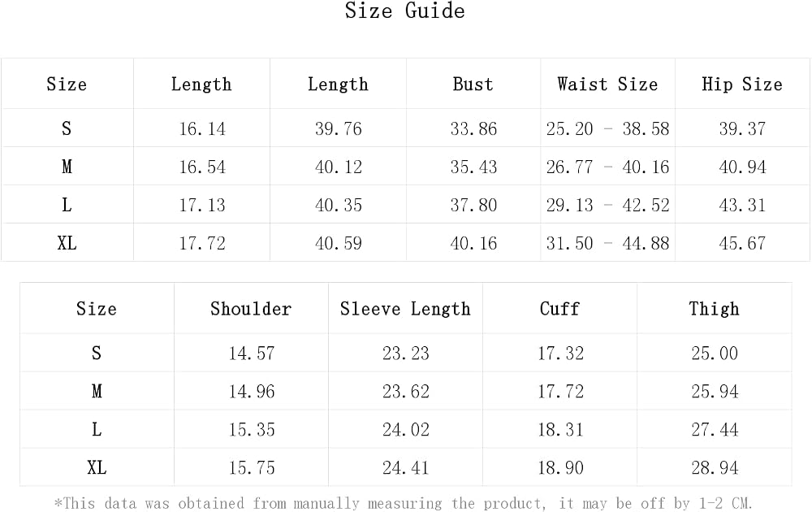The height and width of the screenshot is (512, 812).
Task: Select bust value 33.86
Action: tap(473, 128)
